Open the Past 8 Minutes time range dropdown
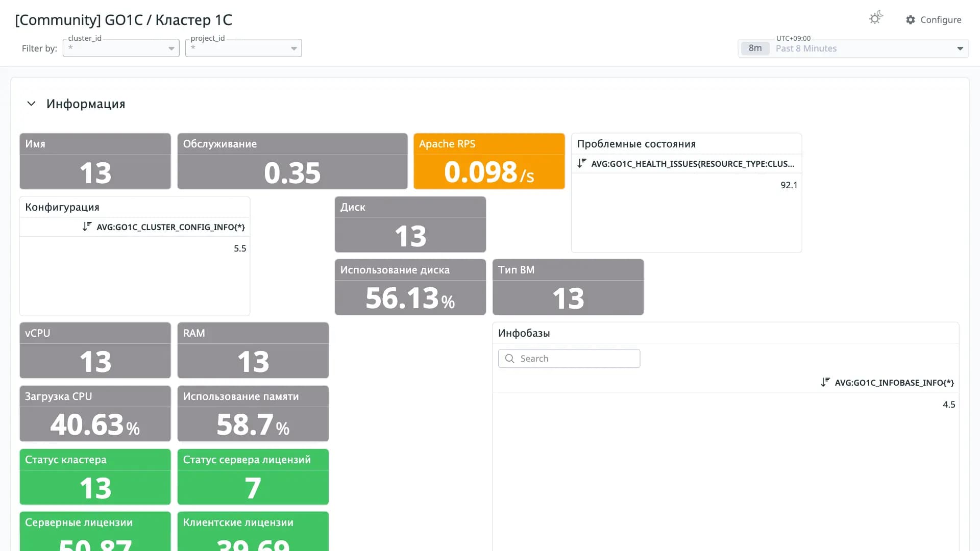 click(x=853, y=48)
